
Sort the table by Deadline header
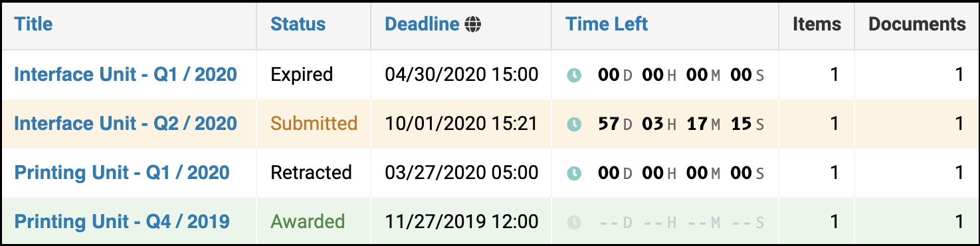[422, 25]
